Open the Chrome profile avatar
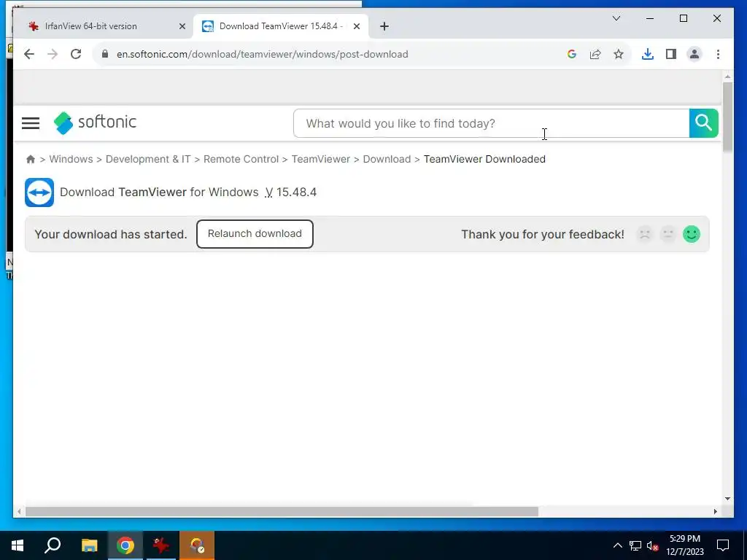747x560 pixels. click(x=694, y=54)
